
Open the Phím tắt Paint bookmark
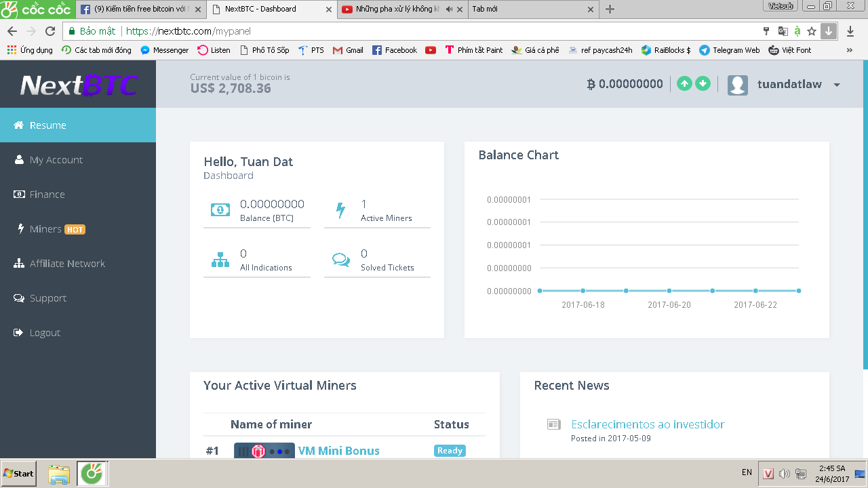473,50
